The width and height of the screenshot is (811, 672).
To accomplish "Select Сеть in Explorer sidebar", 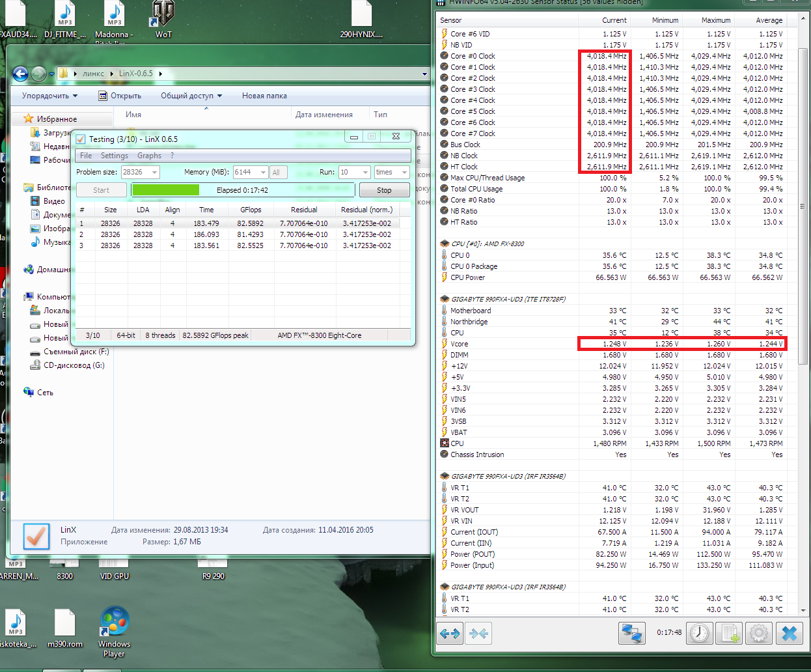I will click(39, 393).
